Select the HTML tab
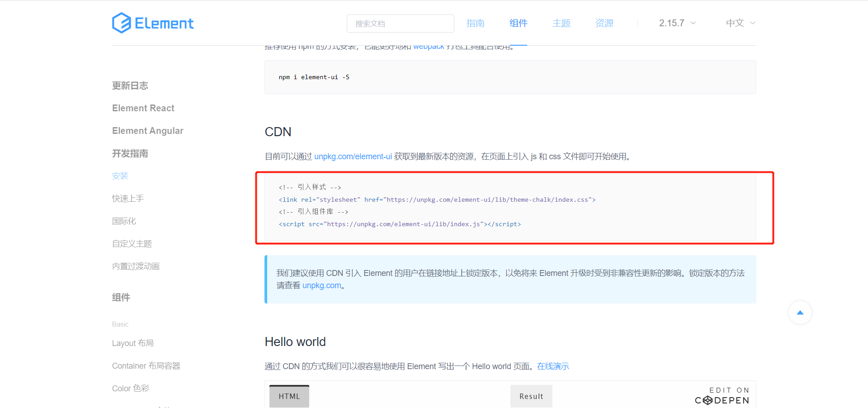 pos(289,396)
